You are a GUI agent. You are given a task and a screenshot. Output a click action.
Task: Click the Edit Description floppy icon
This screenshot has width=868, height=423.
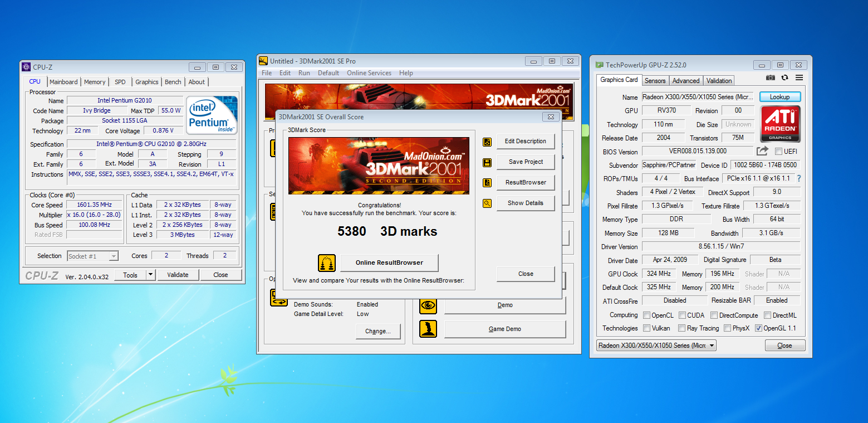tap(487, 142)
